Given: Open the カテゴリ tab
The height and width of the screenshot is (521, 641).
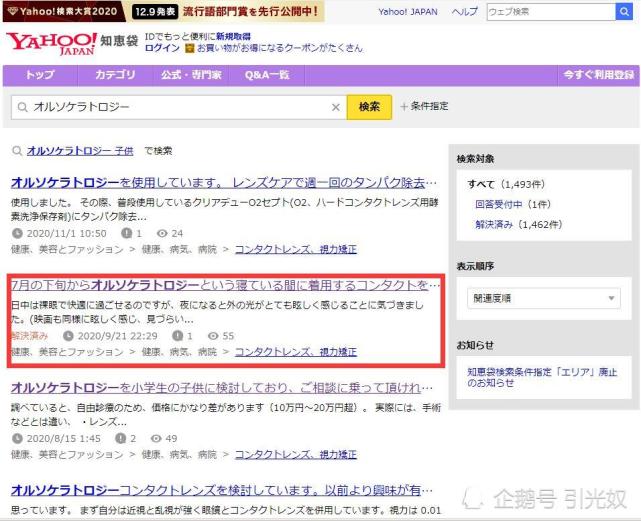Looking at the screenshot, I should tap(115, 75).
